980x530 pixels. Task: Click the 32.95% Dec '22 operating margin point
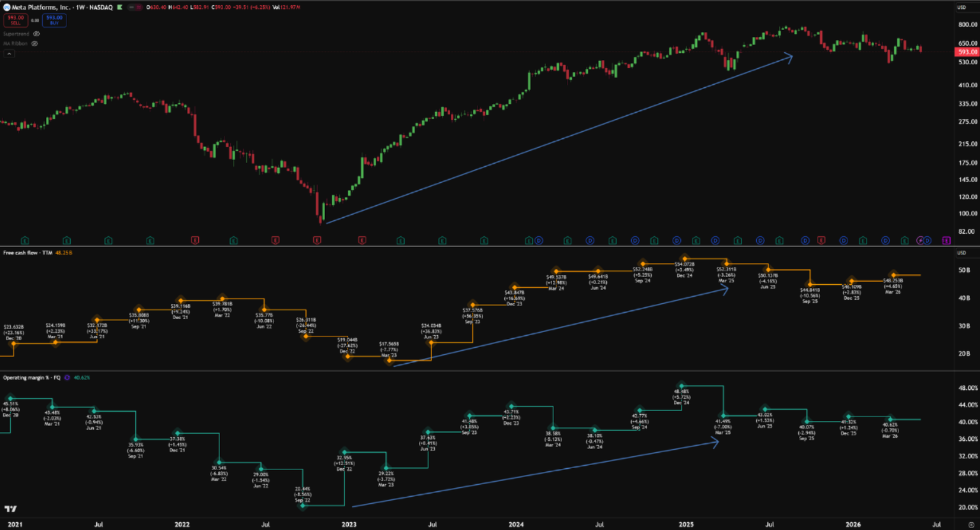pyautogui.click(x=344, y=452)
